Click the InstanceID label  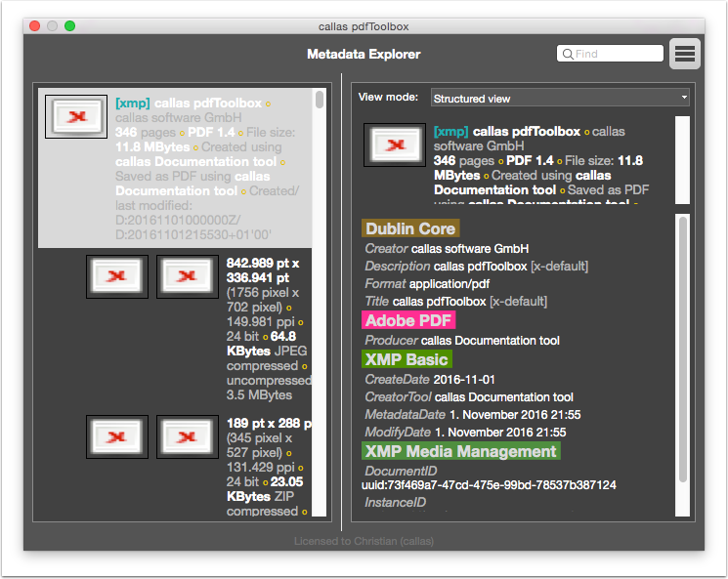click(395, 503)
